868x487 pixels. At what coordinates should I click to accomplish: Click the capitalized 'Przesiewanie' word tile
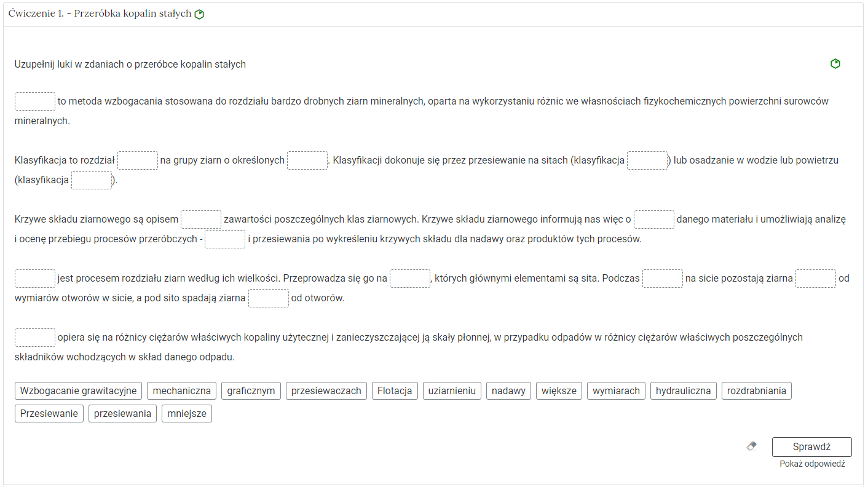pyautogui.click(x=49, y=414)
